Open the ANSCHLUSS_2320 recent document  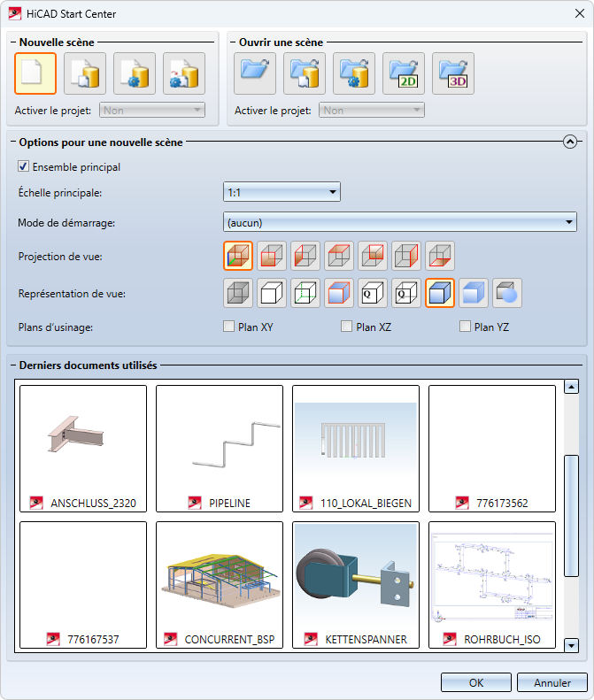click(x=83, y=449)
